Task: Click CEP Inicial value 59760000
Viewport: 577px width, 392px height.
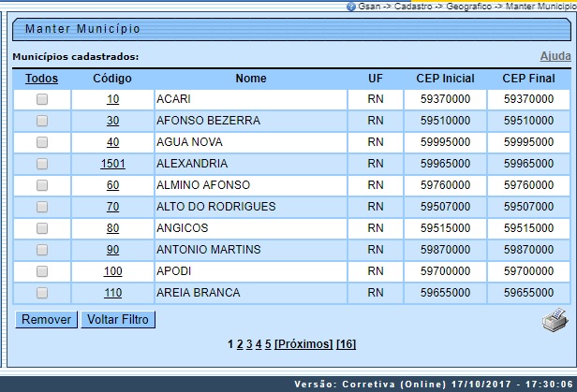Action: point(445,185)
